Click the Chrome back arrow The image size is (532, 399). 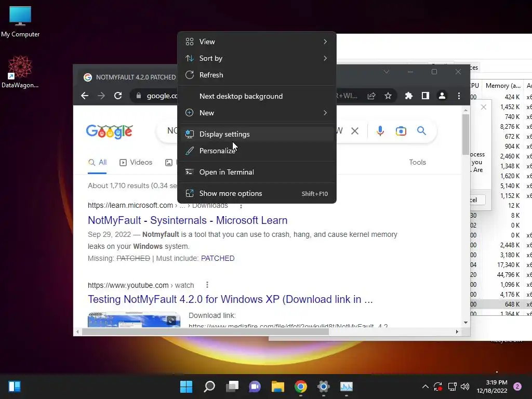[85, 96]
